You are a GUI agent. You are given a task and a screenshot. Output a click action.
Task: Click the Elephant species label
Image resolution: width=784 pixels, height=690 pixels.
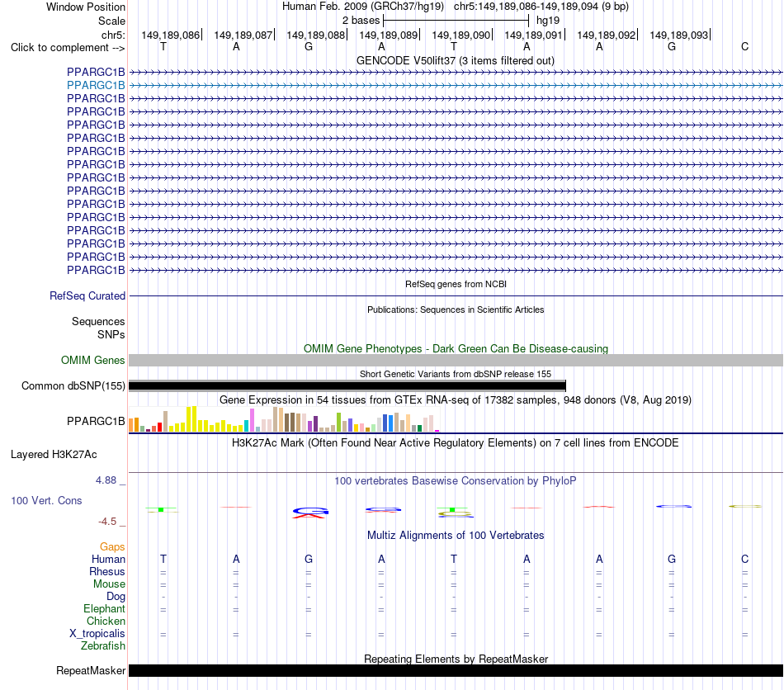coord(105,608)
